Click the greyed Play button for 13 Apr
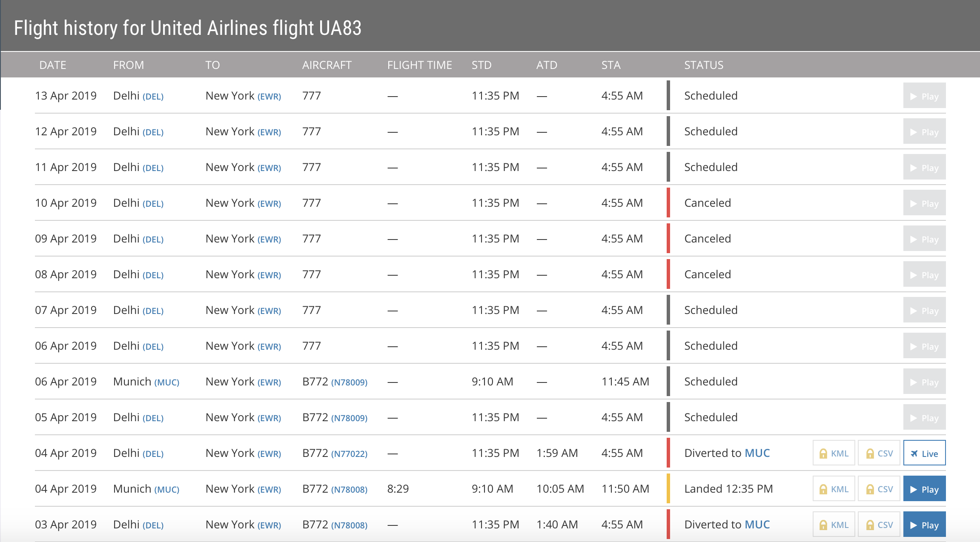This screenshot has width=980, height=542. [924, 96]
